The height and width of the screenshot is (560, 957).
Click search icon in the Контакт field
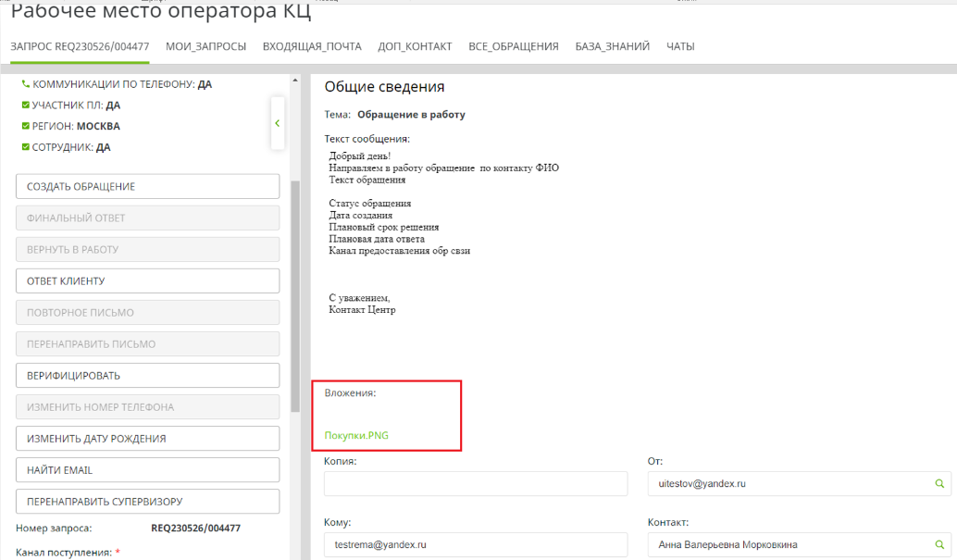point(938,544)
